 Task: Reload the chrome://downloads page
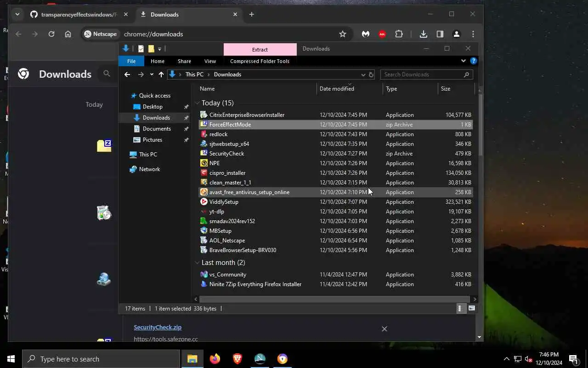[51, 34]
